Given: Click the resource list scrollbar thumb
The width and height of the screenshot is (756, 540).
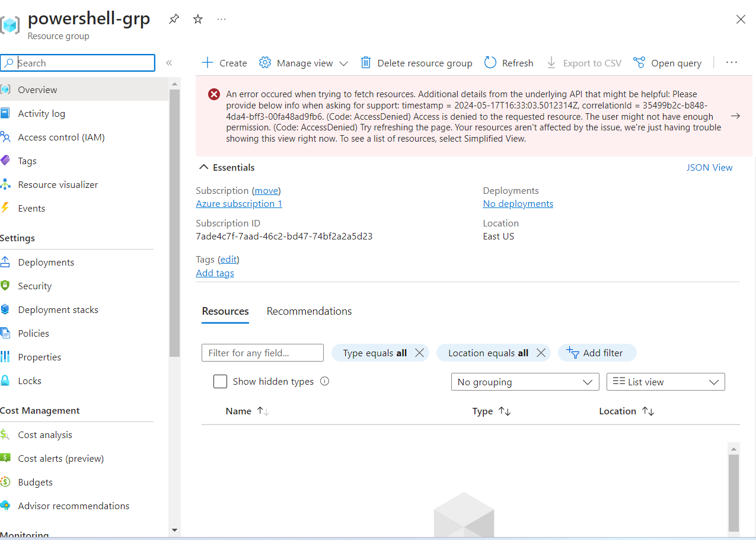Looking at the screenshot, I should click(733, 493).
